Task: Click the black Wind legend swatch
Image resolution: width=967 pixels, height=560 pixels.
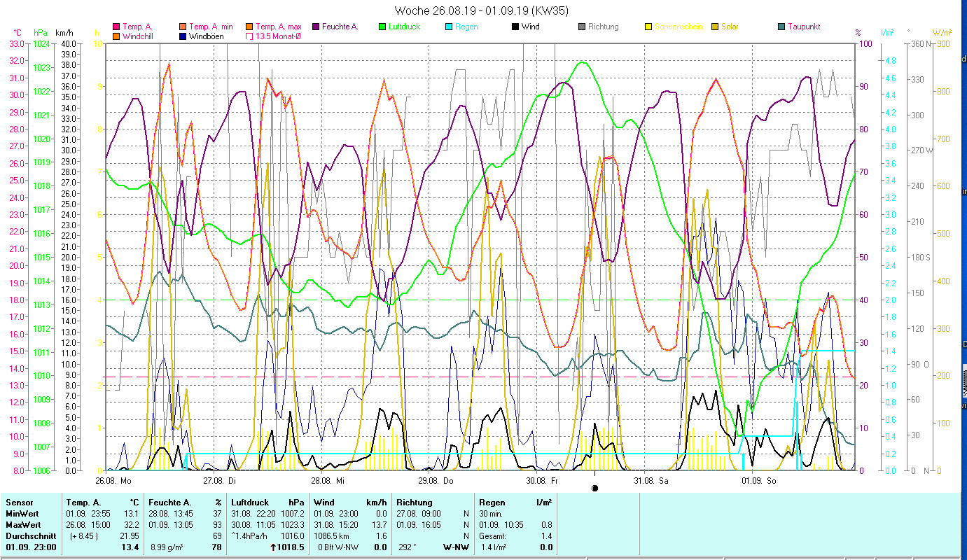Action: [516, 27]
